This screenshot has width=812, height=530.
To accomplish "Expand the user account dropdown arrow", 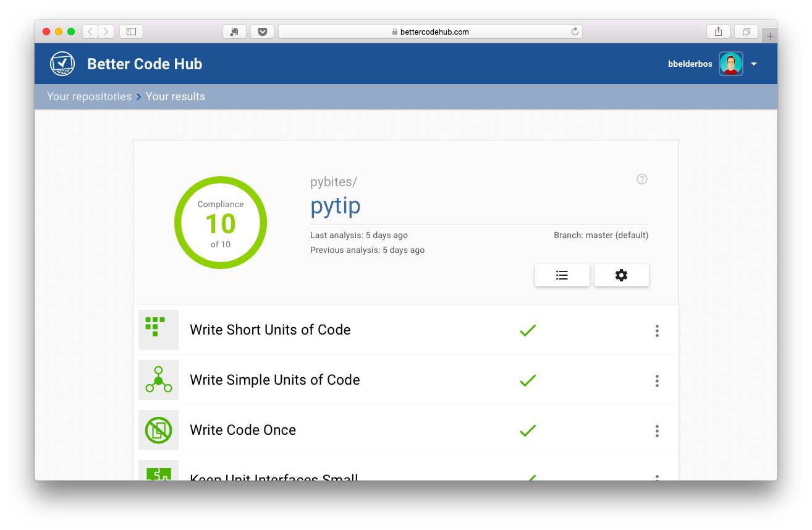I will point(754,64).
